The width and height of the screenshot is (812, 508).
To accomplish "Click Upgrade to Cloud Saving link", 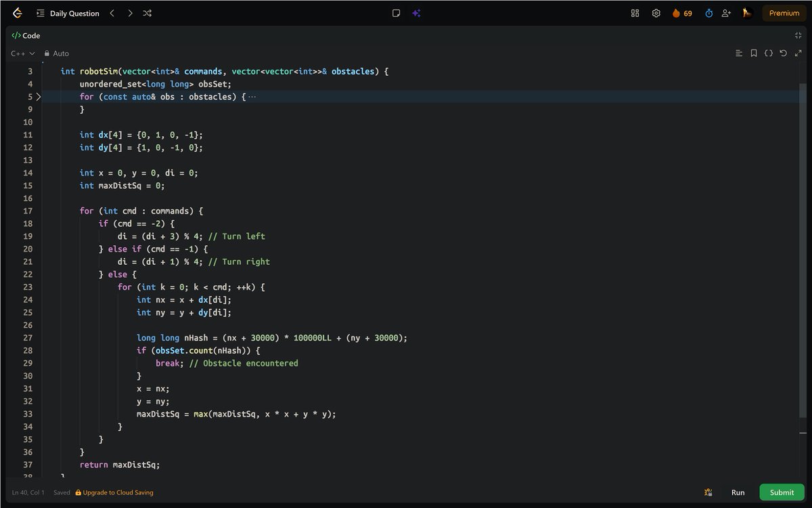I will click(114, 492).
